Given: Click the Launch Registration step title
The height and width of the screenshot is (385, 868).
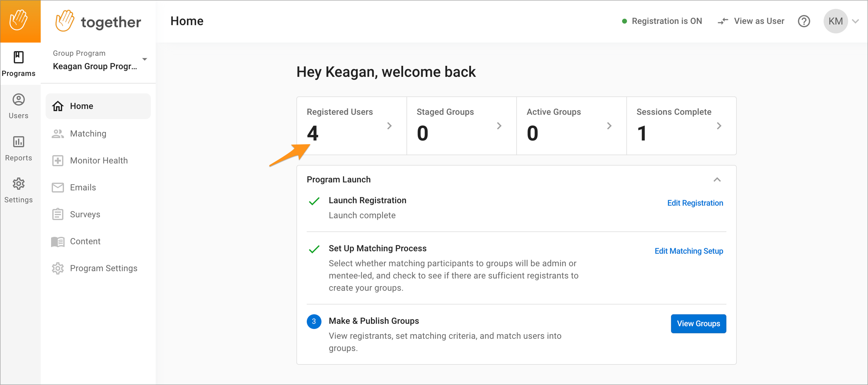Looking at the screenshot, I should click(x=367, y=200).
